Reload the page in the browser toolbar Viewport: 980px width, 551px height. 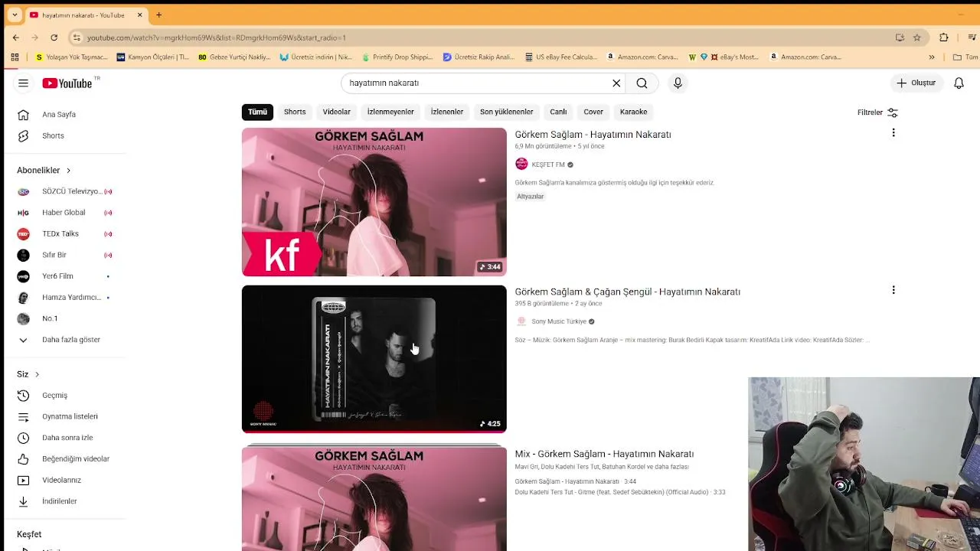click(54, 37)
